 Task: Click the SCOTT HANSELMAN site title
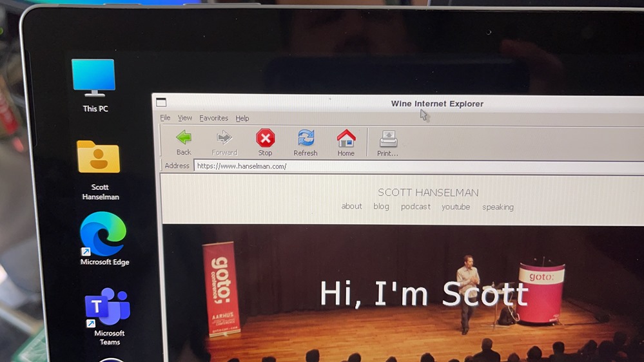pos(429,193)
